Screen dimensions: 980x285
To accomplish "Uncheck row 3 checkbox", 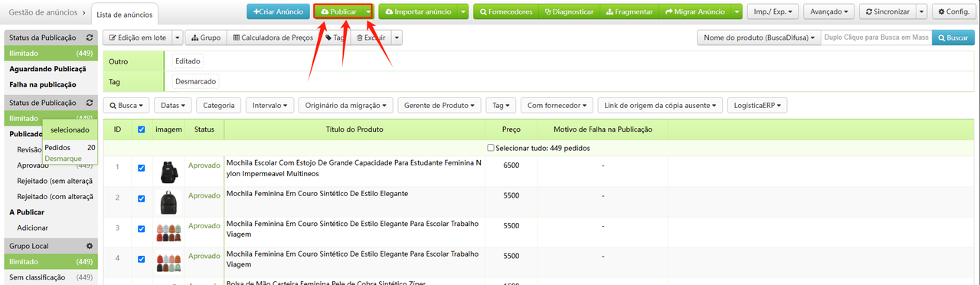I will click(x=141, y=228).
